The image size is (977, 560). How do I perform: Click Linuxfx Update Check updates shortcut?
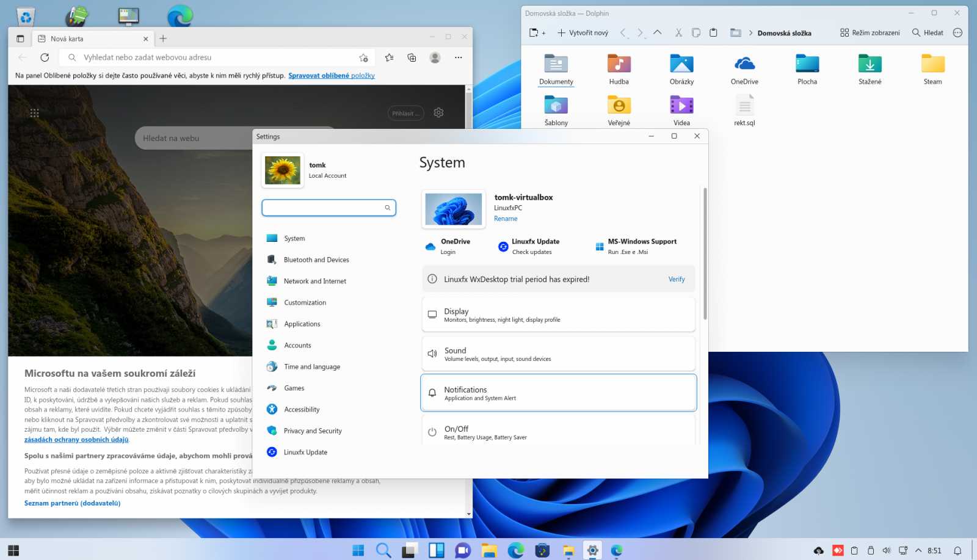529,246
